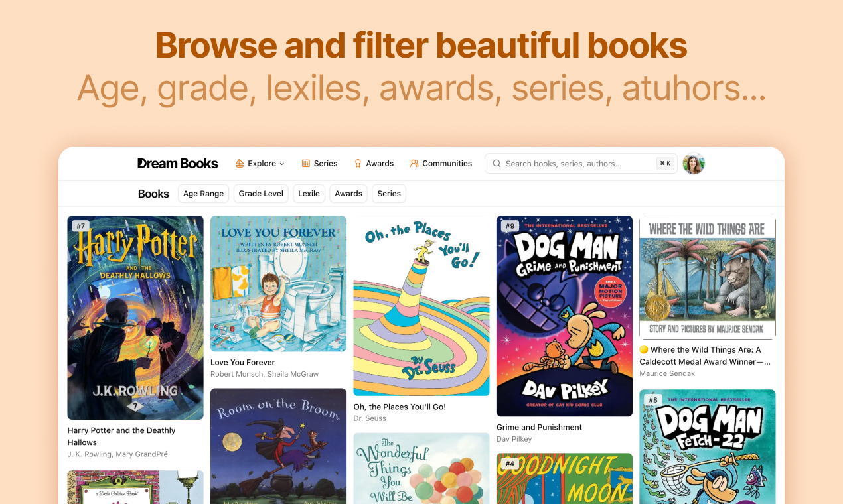Select the Awards filter chip
843x504 pixels.
tap(348, 194)
